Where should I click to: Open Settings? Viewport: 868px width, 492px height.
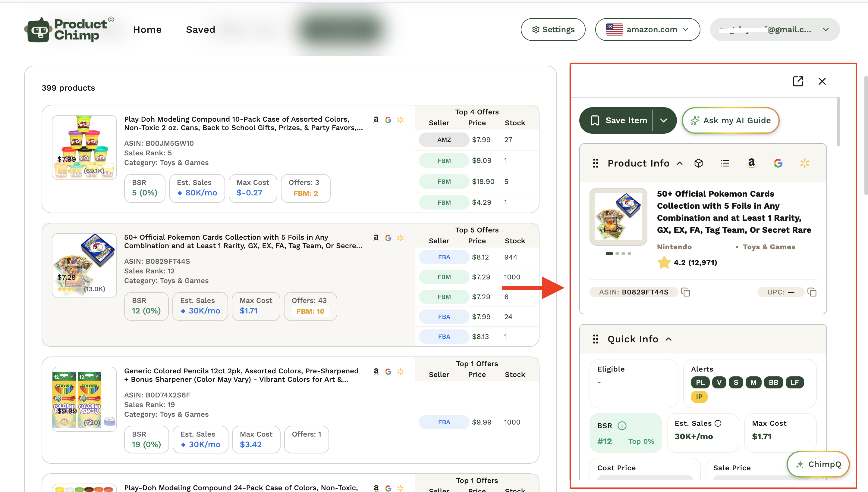coord(553,30)
